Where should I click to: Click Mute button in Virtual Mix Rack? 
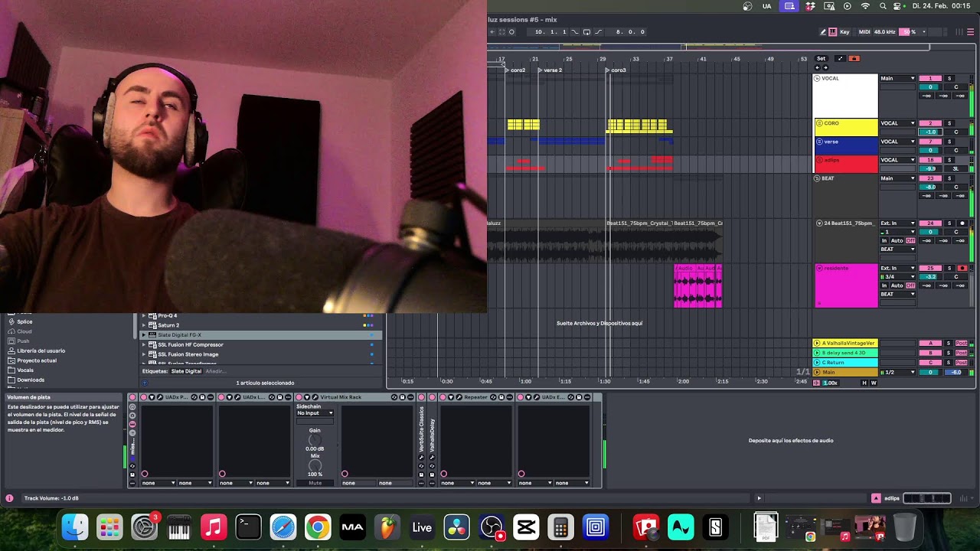coord(315,483)
